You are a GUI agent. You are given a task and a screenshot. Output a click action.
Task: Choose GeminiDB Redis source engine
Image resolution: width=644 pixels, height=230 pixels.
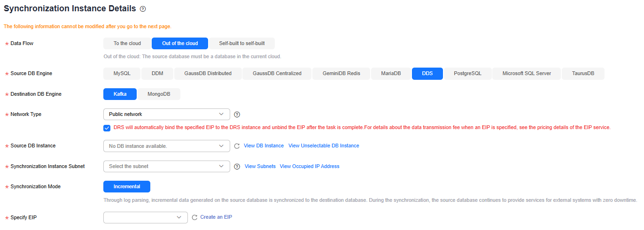341,74
